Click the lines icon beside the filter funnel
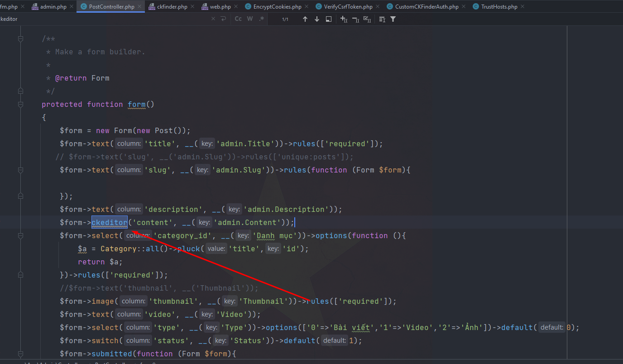The height and width of the screenshot is (364, 623). coord(382,19)
